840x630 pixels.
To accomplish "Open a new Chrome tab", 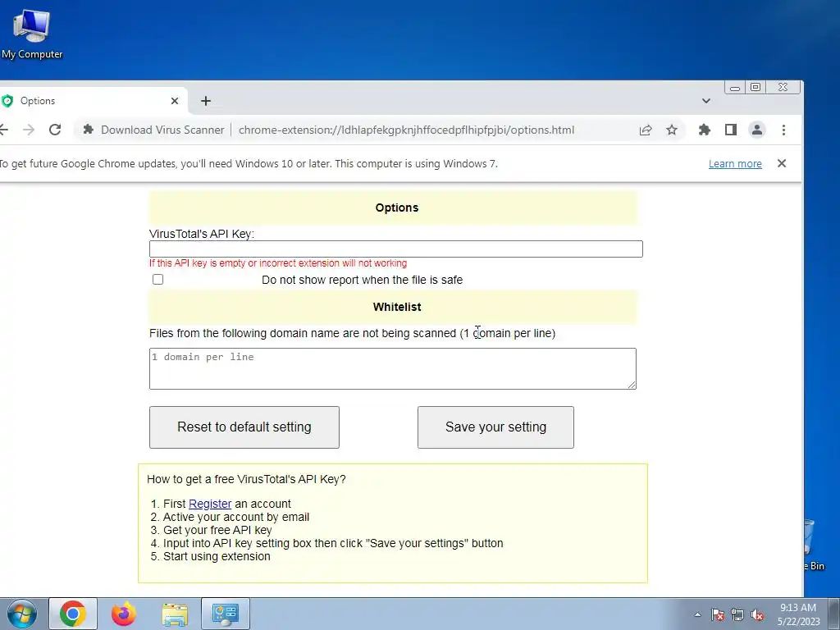I will 206,101.
